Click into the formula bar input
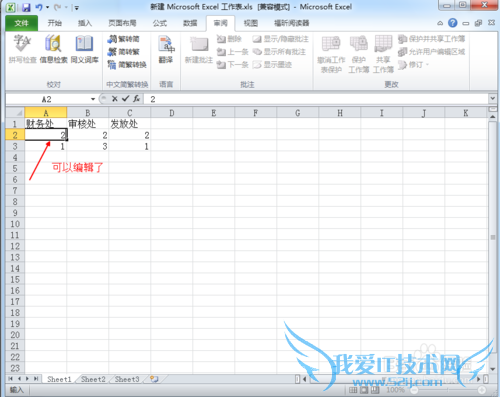The width and height of the screenshot is (500, 397). point(317,99)
